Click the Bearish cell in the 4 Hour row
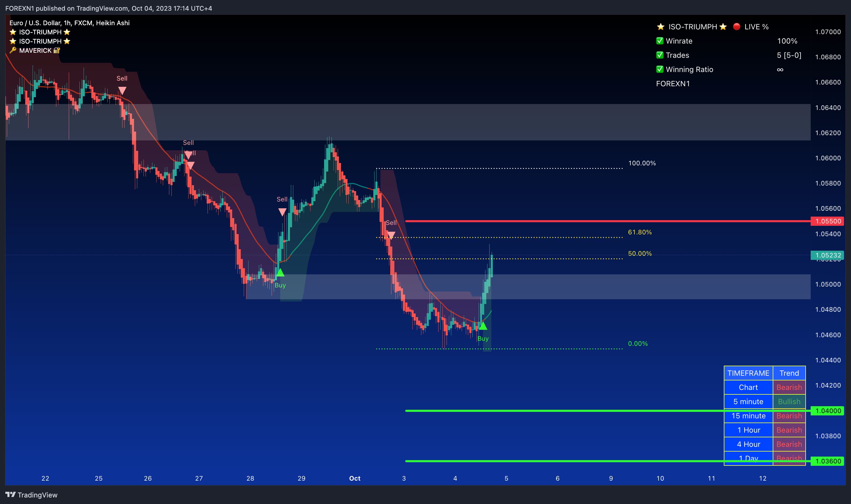The height and width of the screenshot is (504, 851). click(789, 444)
